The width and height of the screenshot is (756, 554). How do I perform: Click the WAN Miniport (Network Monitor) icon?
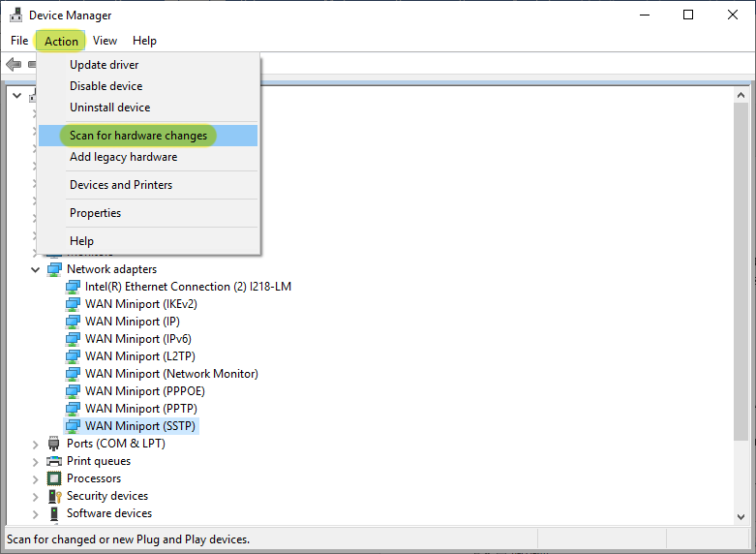coord(73,374)
